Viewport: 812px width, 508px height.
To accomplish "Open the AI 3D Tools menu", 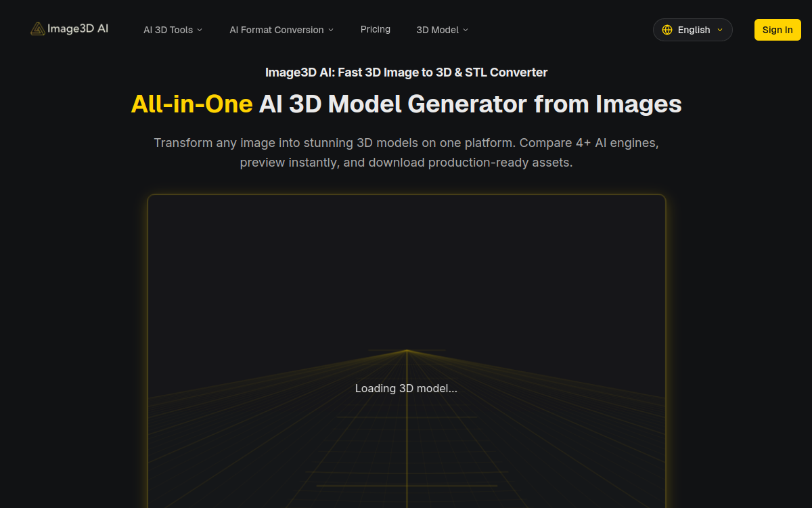I will click(x=173, y=30).
